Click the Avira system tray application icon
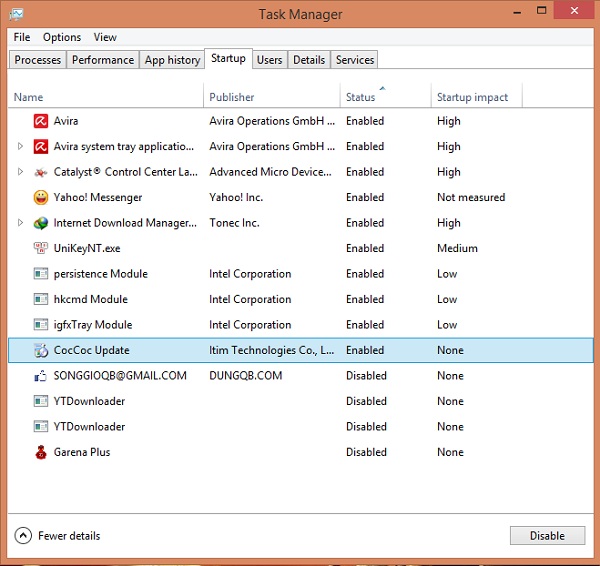 [x=41, y=147]
